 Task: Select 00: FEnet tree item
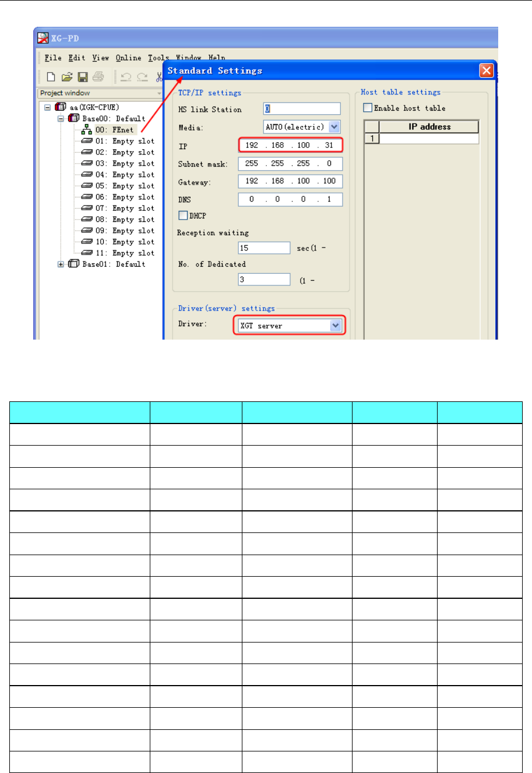(115, 130)
